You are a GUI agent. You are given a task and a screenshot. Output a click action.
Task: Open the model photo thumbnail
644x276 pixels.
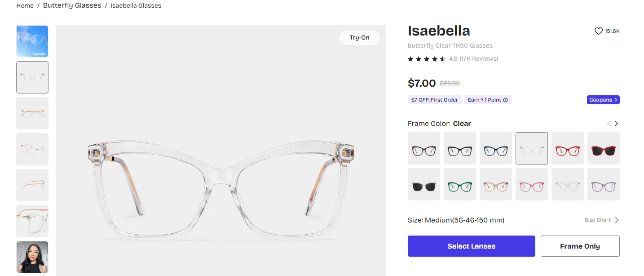click(x=32, y=257)
